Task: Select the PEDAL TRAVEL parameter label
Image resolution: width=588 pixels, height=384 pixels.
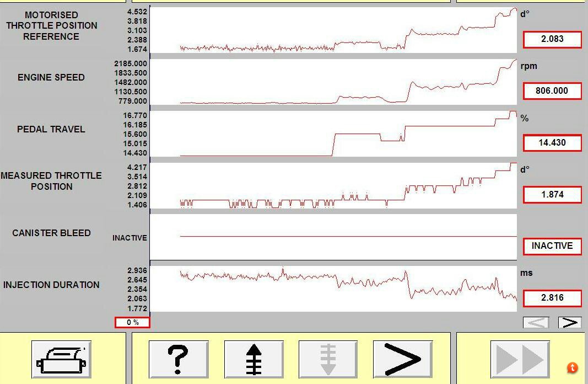Action: (x=51, y=129)
